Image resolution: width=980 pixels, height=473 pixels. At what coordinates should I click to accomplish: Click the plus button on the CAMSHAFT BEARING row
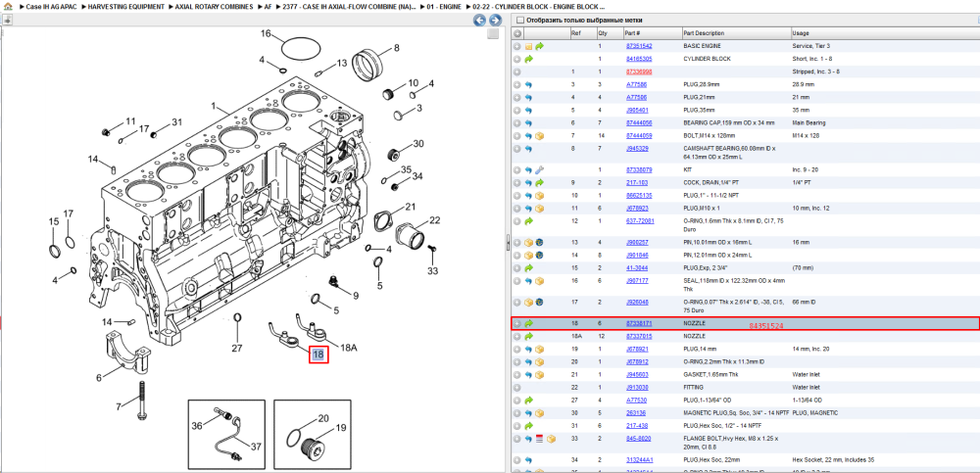click(516, 148)
